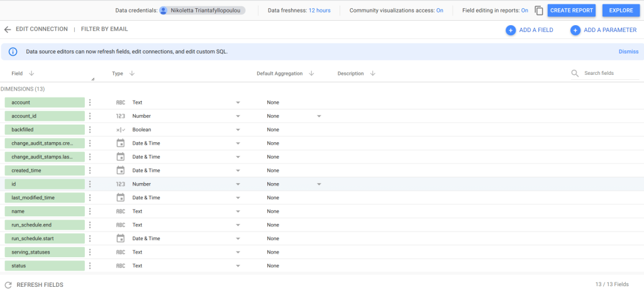Click the back arrow beside Edit Connection
Viewport: 644px width, 295px height.
8,30
